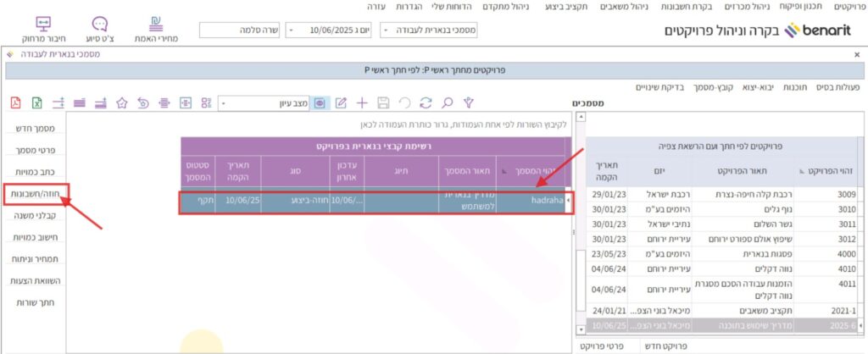Click the Excel export icon
The width and height of the screenshot is (868, 354).
pyautogui.click(x=36, y=102)
